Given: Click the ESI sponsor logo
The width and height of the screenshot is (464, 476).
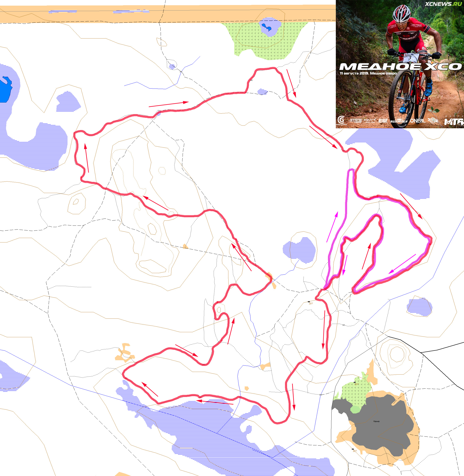Looking at the screenshot, I should 383,120.
